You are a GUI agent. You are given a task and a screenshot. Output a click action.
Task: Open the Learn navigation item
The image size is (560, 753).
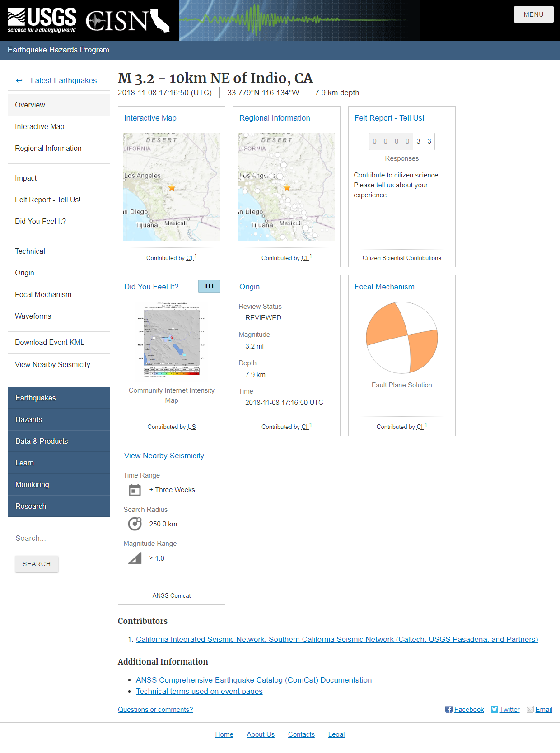[x=59, y=463]
